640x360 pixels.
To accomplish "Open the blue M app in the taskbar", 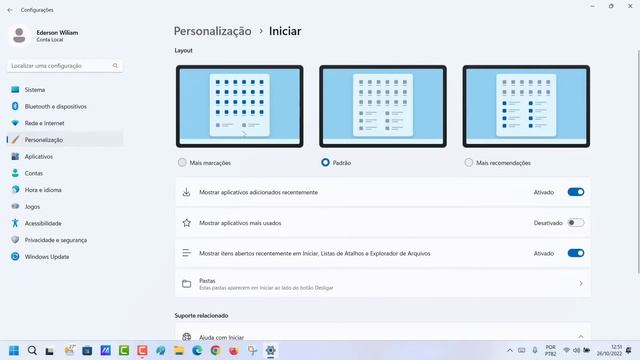I will click(106, 351).
